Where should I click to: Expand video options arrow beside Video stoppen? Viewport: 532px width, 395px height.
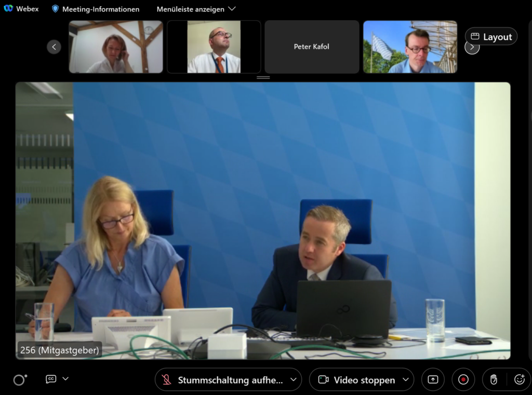coord(405,380)
